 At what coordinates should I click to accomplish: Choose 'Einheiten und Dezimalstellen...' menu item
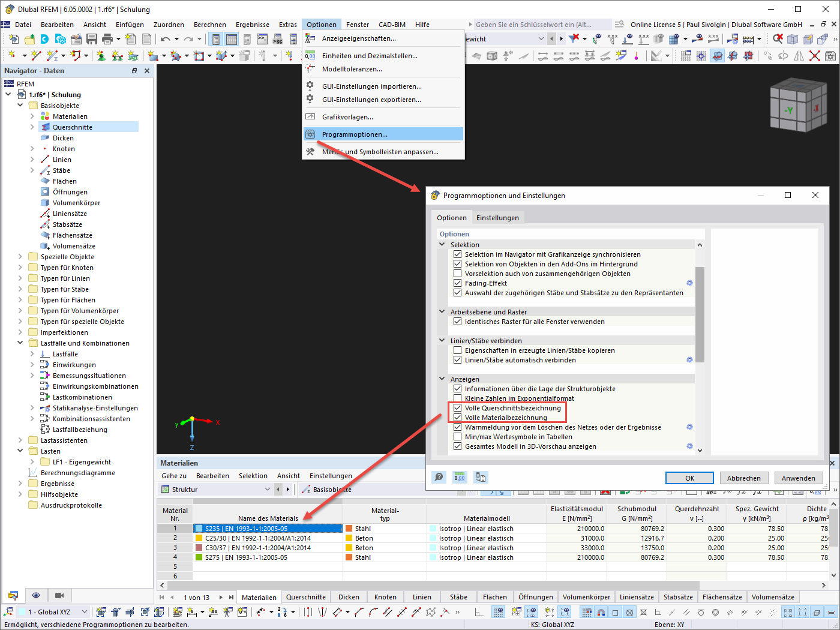383,56
